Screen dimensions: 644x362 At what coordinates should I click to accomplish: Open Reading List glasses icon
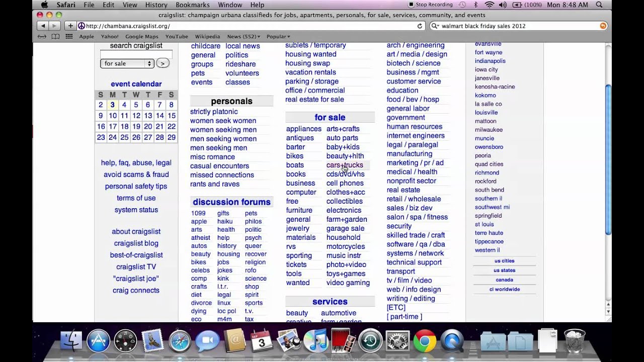42,36
